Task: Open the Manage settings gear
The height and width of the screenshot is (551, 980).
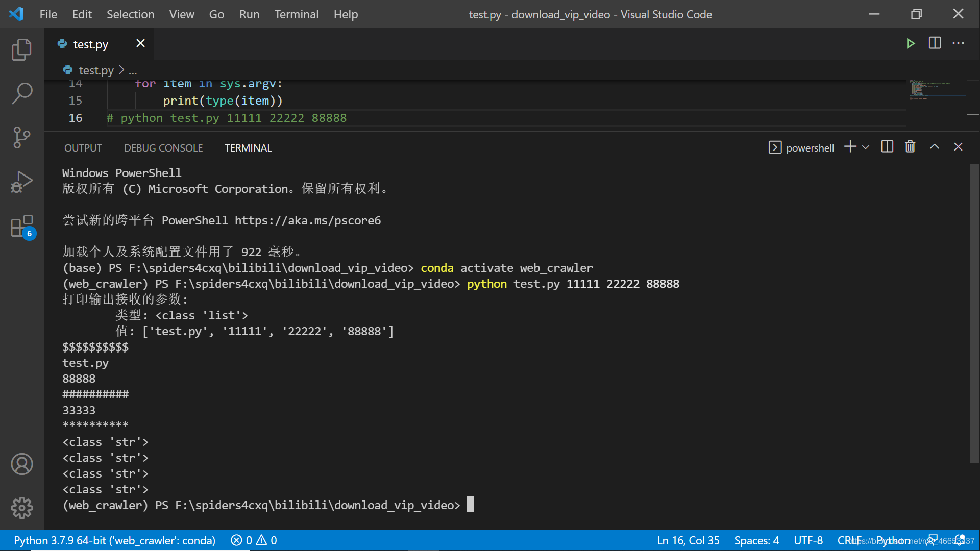Action: click(21, 508)
